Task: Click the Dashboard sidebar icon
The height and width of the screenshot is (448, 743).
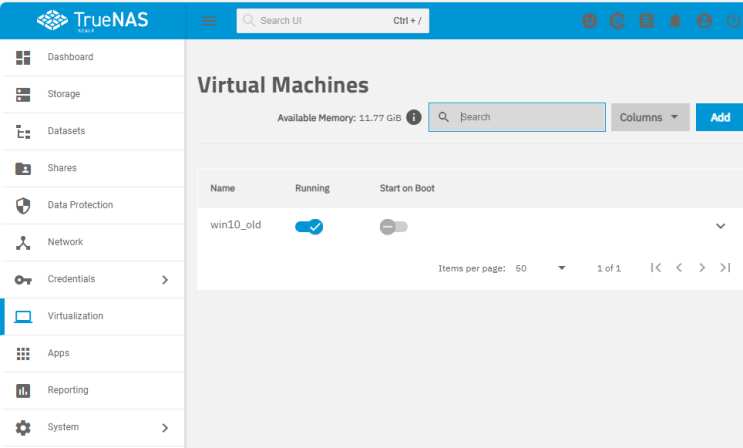Action: tap(23, 57)
